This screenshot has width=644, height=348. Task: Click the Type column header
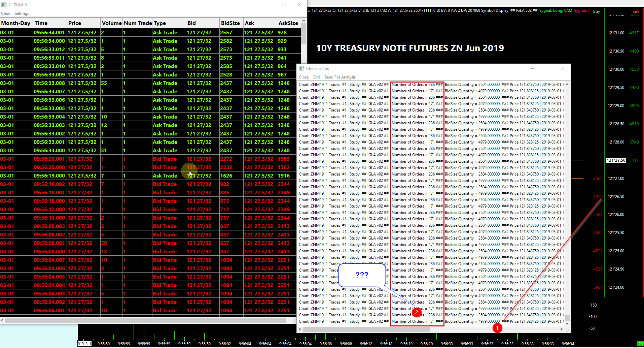tap(169, 23)
